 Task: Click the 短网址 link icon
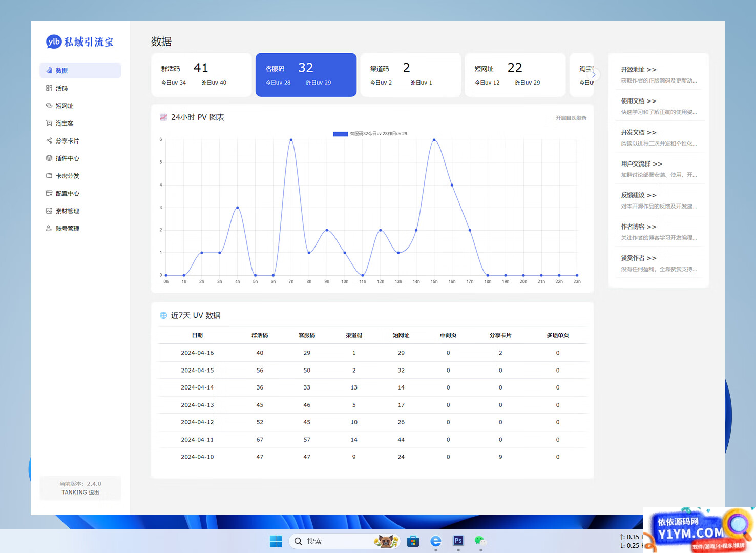click(x=49, y=106)
